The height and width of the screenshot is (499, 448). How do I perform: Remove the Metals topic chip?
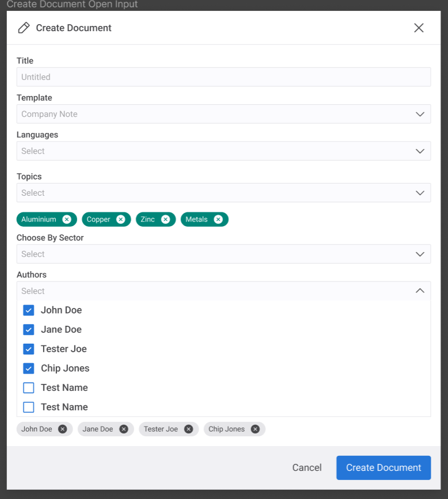tap(218, 219)
